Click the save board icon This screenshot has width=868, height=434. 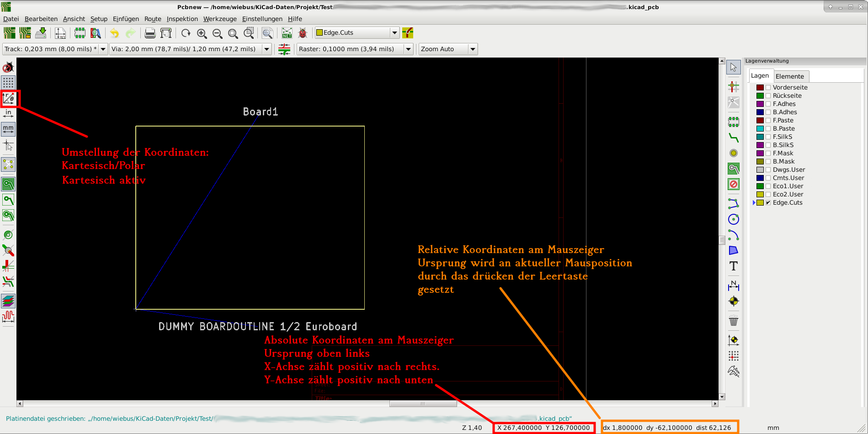click(41, 33)
